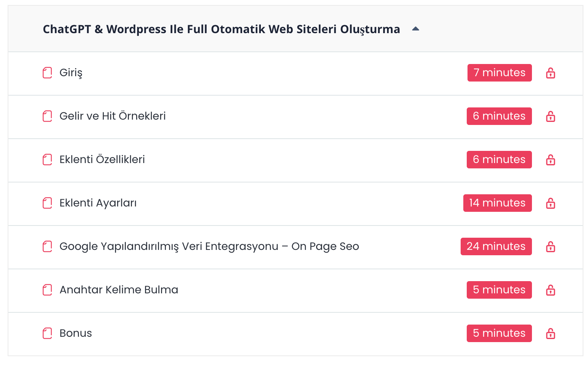Click the lock icon for Giriş
588x368 pixels.
(550, 73)
